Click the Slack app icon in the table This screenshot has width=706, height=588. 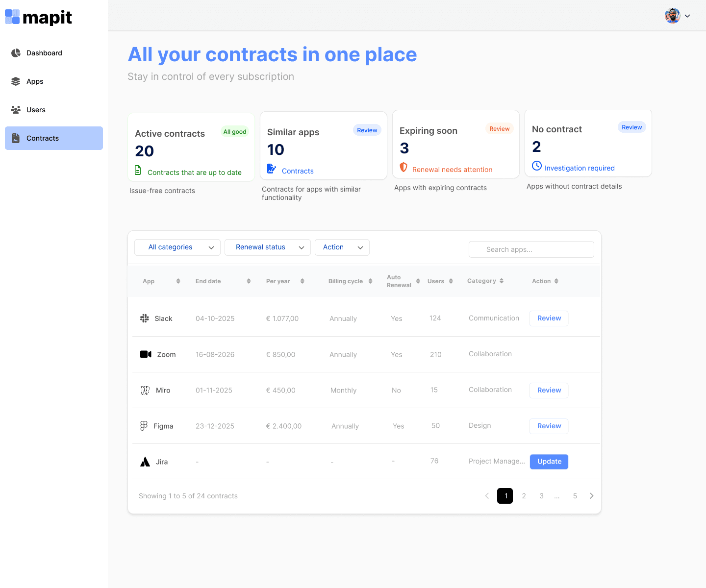pos(145,318)
